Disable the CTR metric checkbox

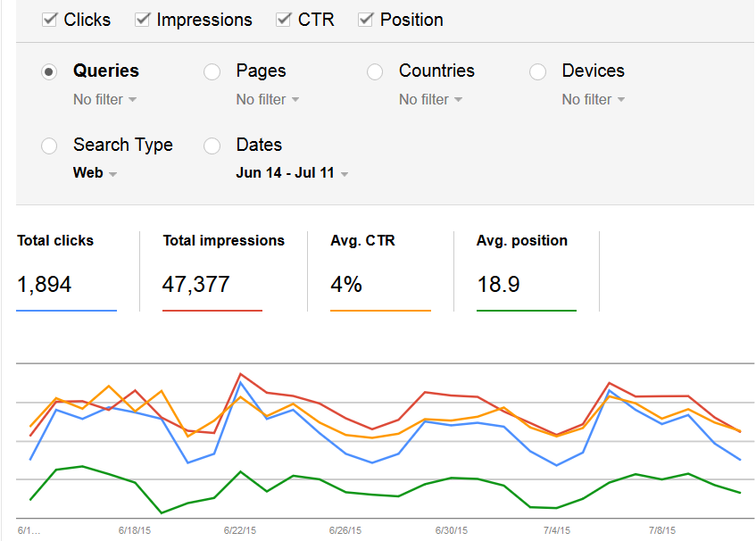[x=284, y=20]
